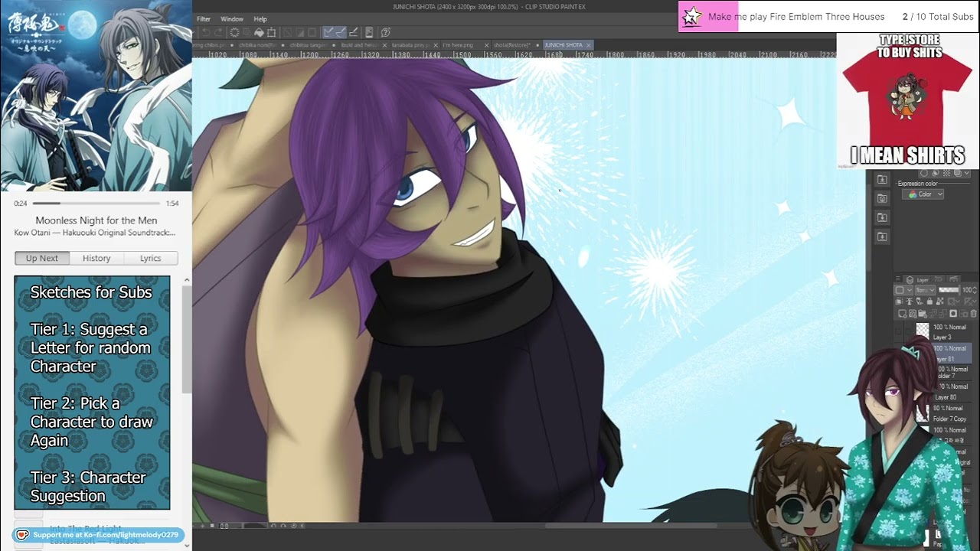980x551 pixels.
Task: Toggle Clip to Layer Below icon
Action: [x=900, y=302]
